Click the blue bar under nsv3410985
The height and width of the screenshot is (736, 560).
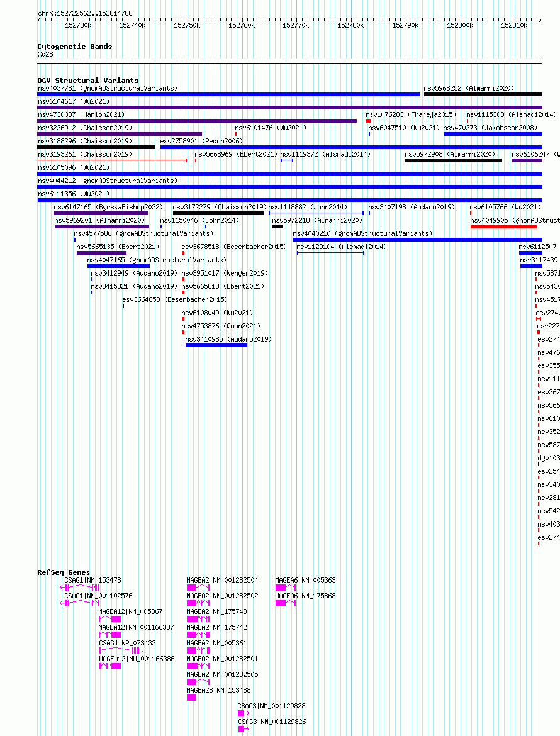(216, 345)
